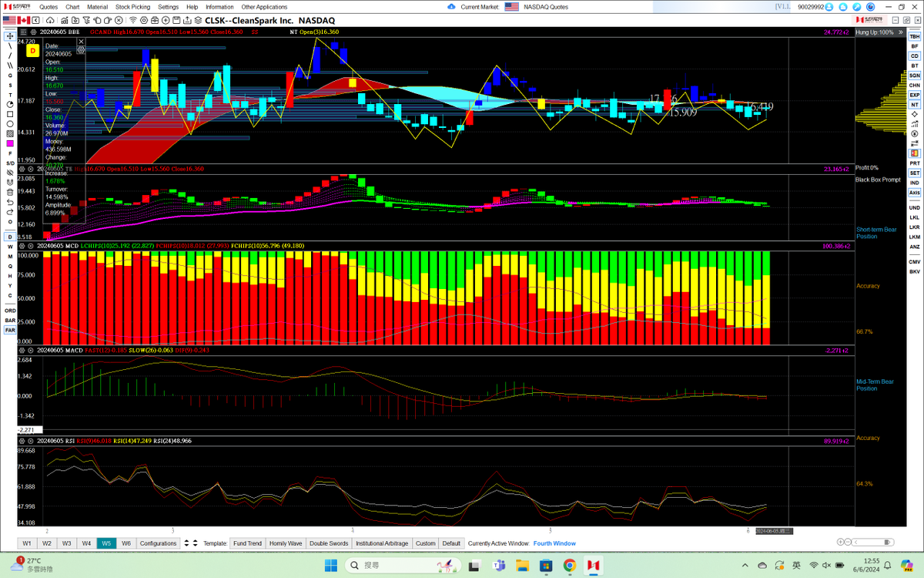Viewport: 924px width, 578px height.
Task: Click the Fourth Window link
Action: (554, 543)
